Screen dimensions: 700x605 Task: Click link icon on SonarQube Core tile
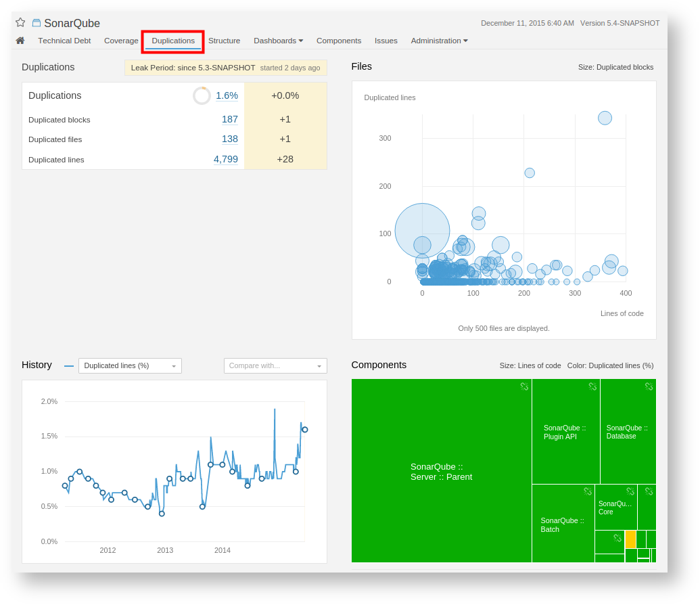(x=630, y=491)
